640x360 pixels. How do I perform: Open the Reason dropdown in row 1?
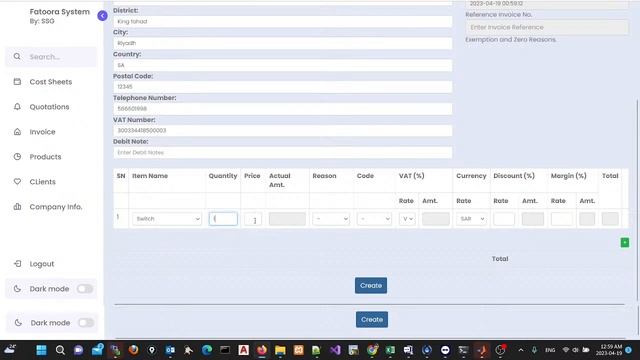point(331,219)
